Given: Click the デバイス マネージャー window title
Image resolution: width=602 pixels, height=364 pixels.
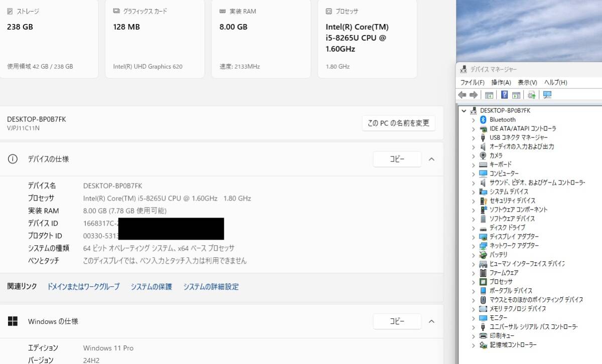Looking at the screenshot, I should [493, 69].
